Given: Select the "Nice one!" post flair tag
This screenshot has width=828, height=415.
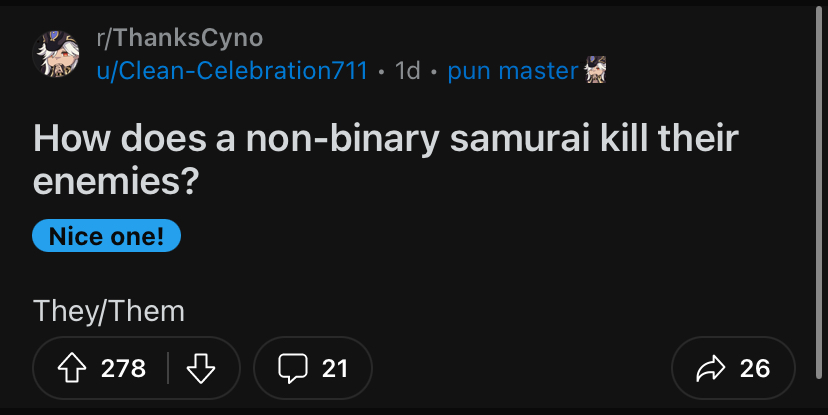Looking at the screenshot, I should [107, 236].
